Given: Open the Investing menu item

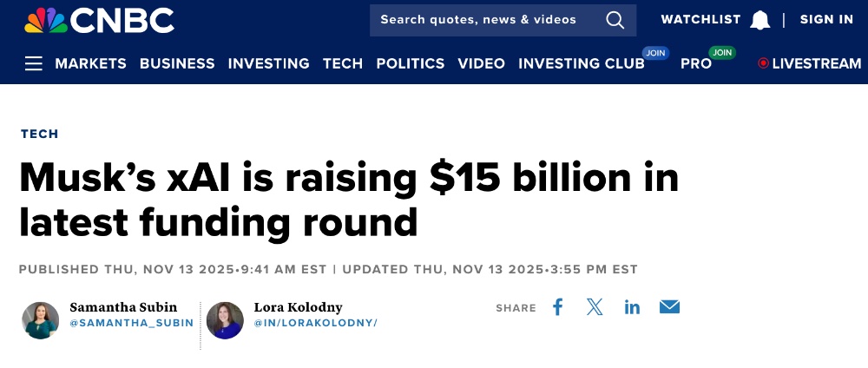Looking at the screenshot, I should (268, 63).
